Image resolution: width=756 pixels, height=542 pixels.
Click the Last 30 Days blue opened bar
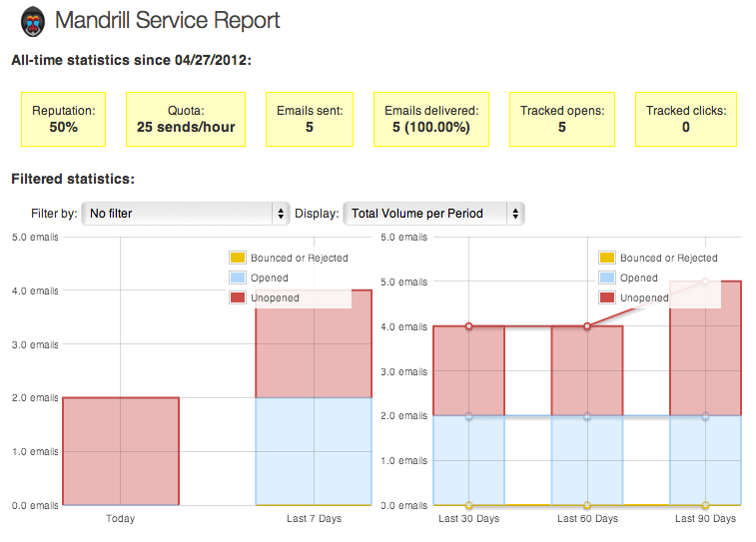[469, 460]
